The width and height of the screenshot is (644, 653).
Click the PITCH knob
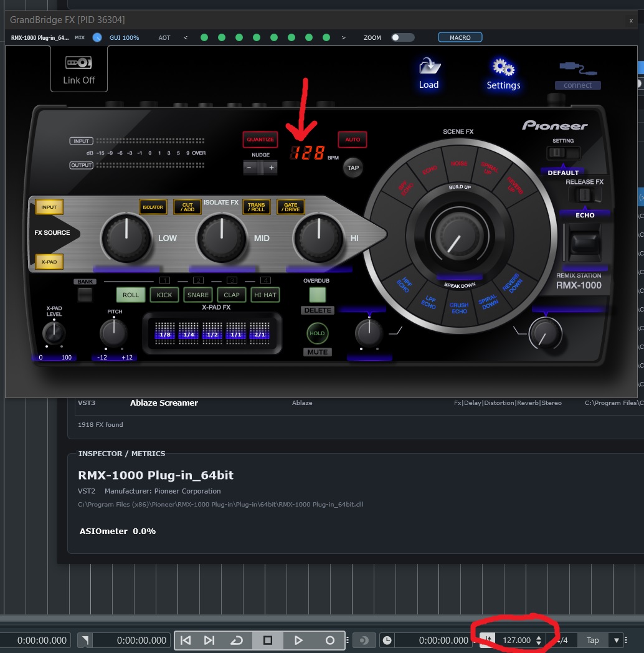(113, 332)
